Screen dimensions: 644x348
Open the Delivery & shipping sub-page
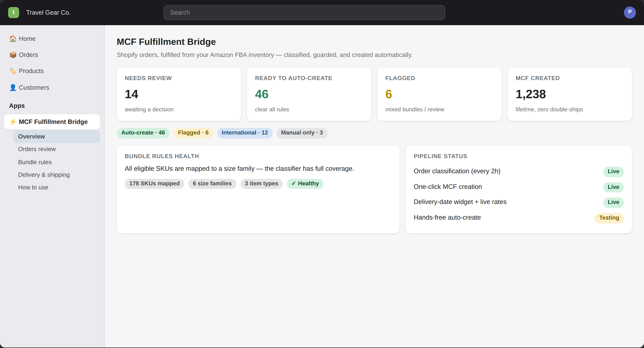tap(57, 175)
